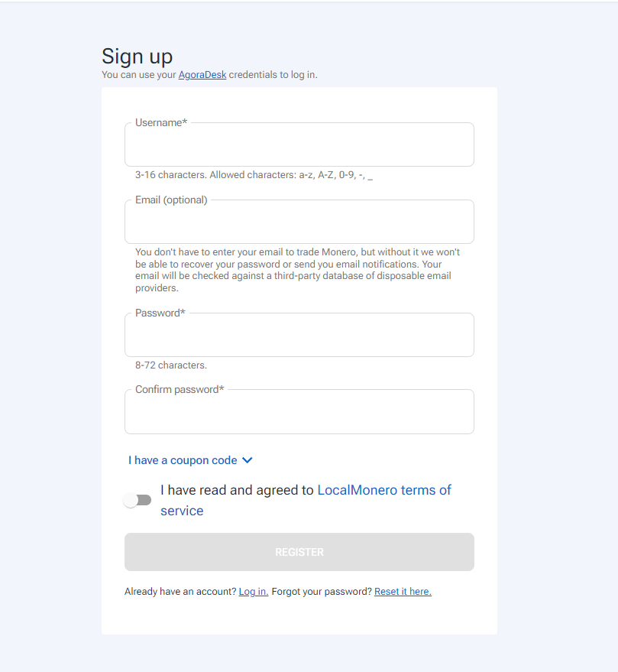Viewport: 618px width, 672px height.
Task: Click into the Username input field
Action: coord(299,145)
